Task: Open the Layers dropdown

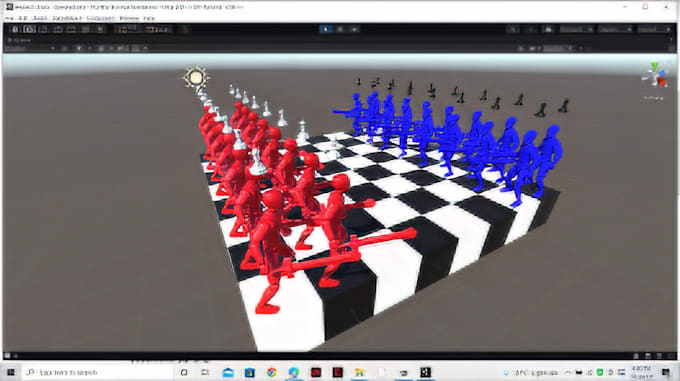Action: pyautogui.click(x=615, y=29)
